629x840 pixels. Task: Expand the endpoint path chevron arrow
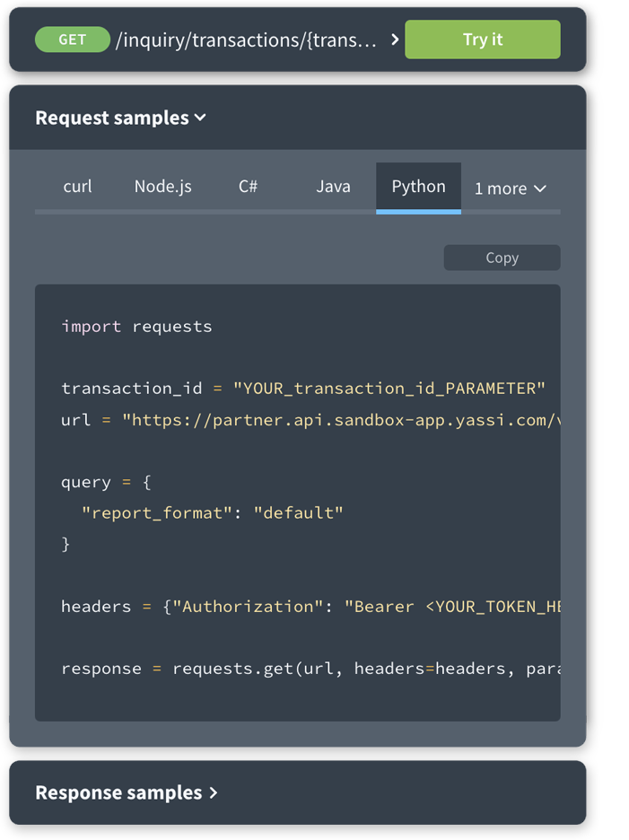[x=395, y=39]
